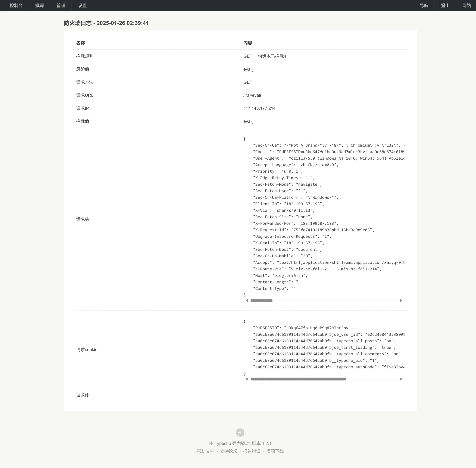
Task: Click the "Content-Type": "" header line
Action: 274,289
